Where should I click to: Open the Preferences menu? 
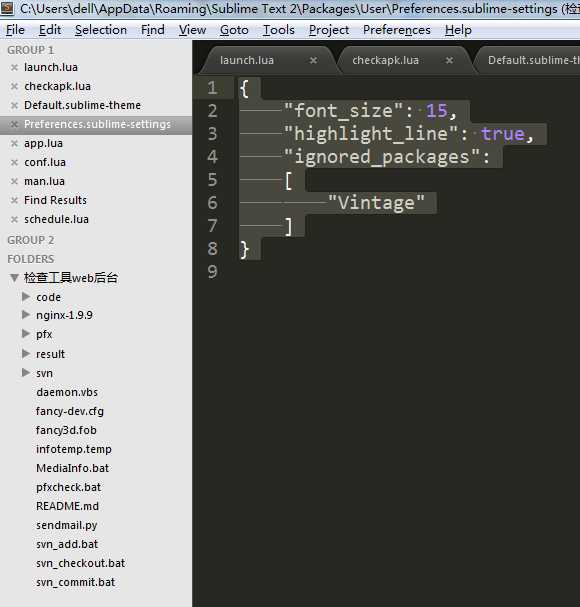point(396,30)
